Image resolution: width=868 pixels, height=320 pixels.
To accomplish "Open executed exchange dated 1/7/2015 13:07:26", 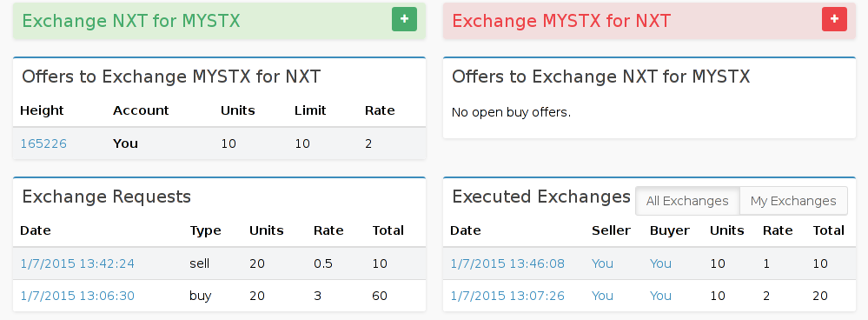I will (x=507, y=297).
